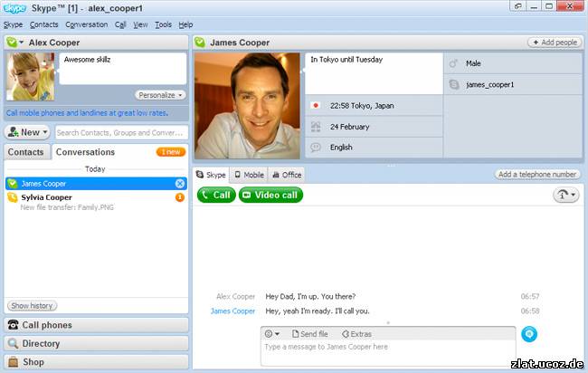Click message 'Hey Dad, I'm up. You there?'
The height and width of the screenshot is (373, 588).
click(310, 296)
